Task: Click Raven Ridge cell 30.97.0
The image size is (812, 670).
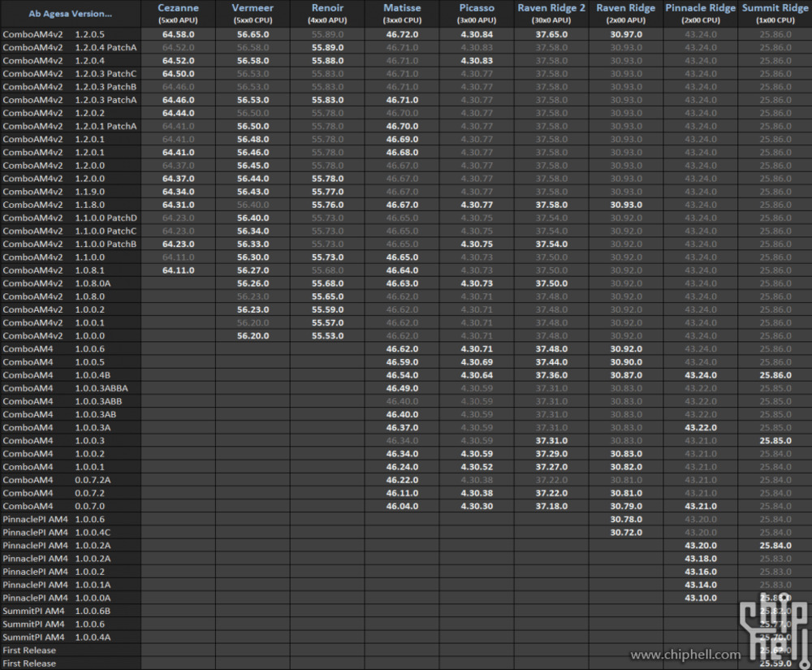Action: pyautogui.click(x=625, y=35)
